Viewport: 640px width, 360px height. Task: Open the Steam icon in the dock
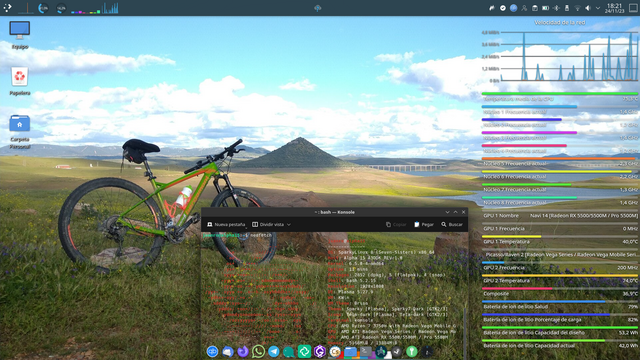click(x=396, y=351)
